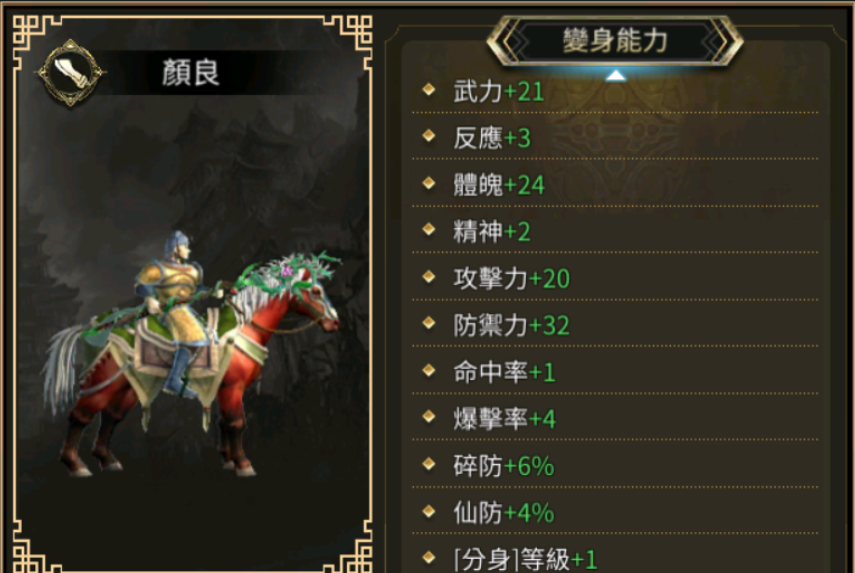The image size is (855, 573).
Task: Collapse the 變身能力 panel with the white triangle
Action: [x=616, y=76]
